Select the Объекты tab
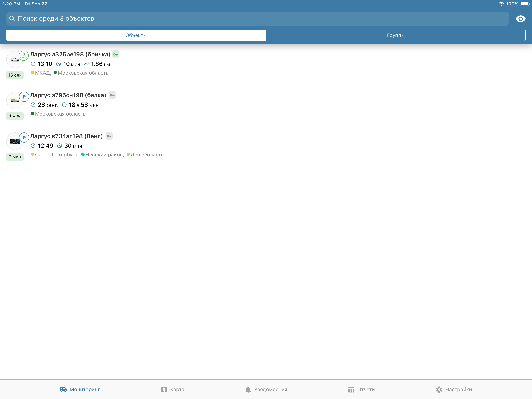This screenshot has width=532, height=399. point(136,35)
